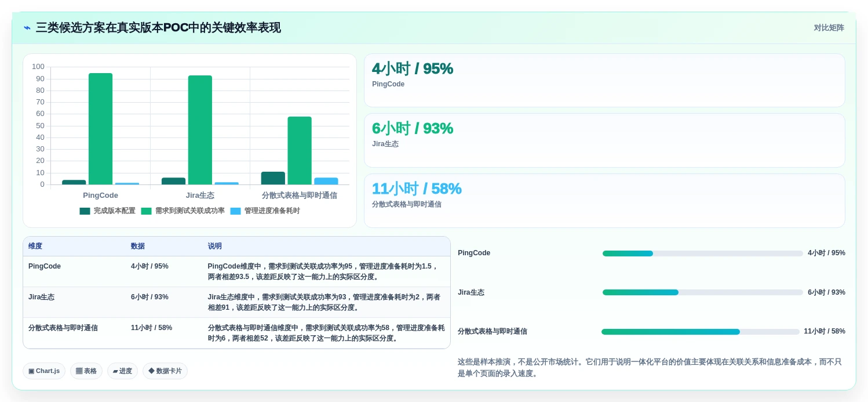This screenshot has height=402, width=868.
Task: Click the 4小时 / 95% value after the PingCode progress bar
Action: pyautogui.click(x=826, y=253)
